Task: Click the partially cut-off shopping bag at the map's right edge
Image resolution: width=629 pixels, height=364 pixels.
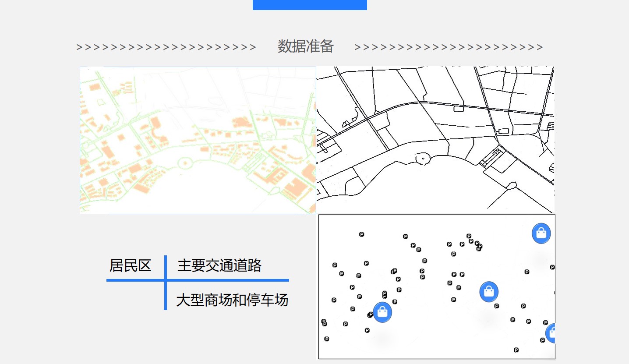Action: [551, 333]
